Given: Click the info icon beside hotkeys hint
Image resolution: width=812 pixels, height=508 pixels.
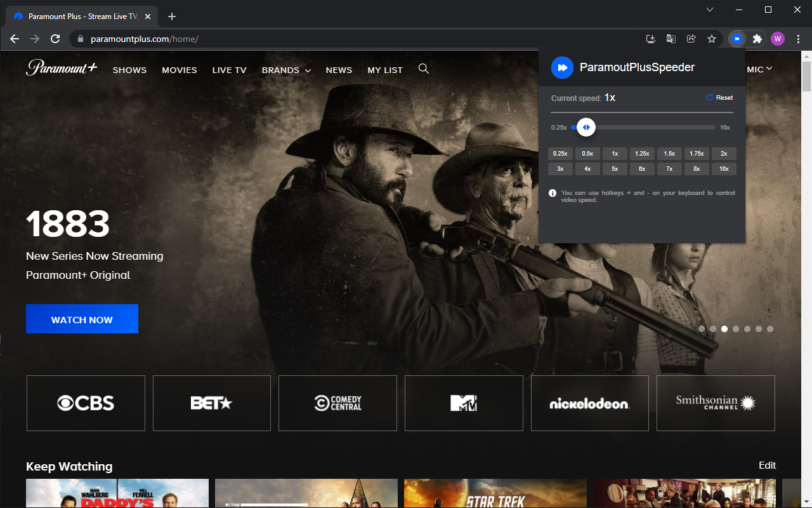Looking at the screenshot, I should click(553, 193).
